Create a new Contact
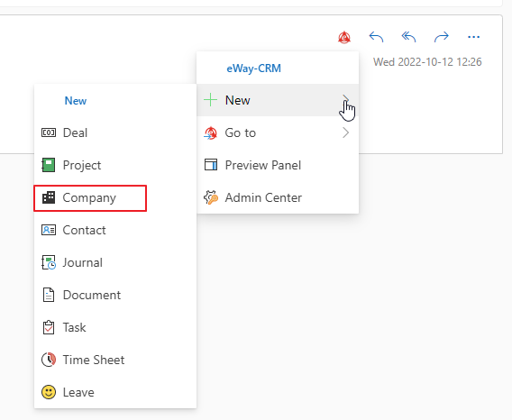Screen dimensions: 512x420 click(x=115, y=230)
